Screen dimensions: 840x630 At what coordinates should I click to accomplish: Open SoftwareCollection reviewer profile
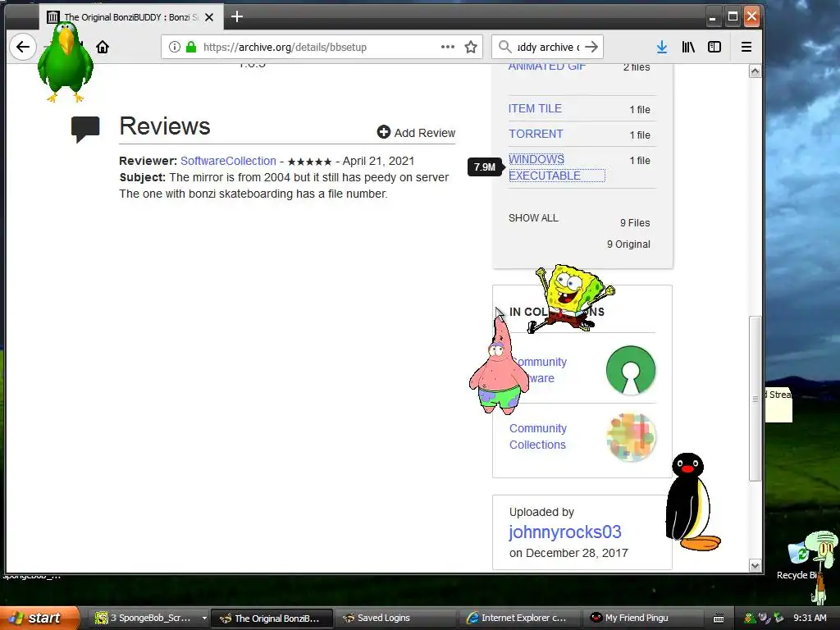click(228, 161)
